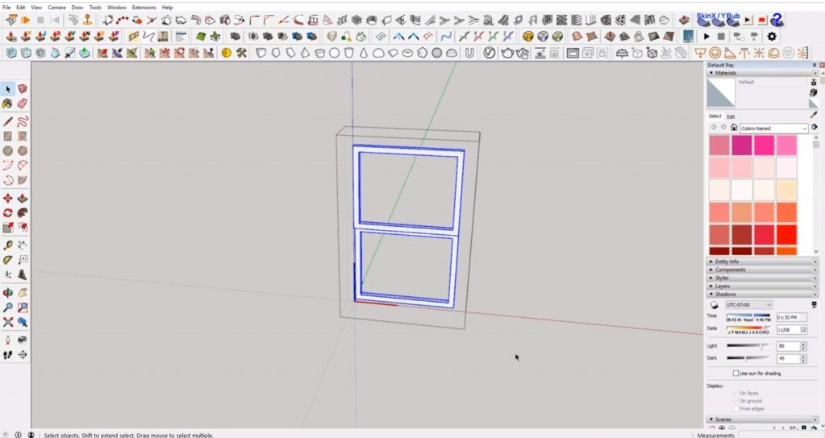
Task: Click the Dark intensity slider
Action: tap(748, 358)
